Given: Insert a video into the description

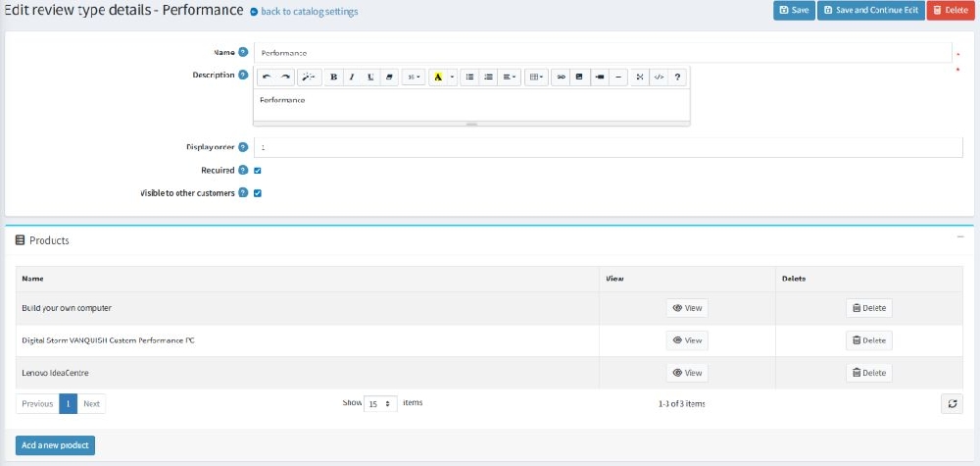Looking at the screenshot, I should click(600, 77).
